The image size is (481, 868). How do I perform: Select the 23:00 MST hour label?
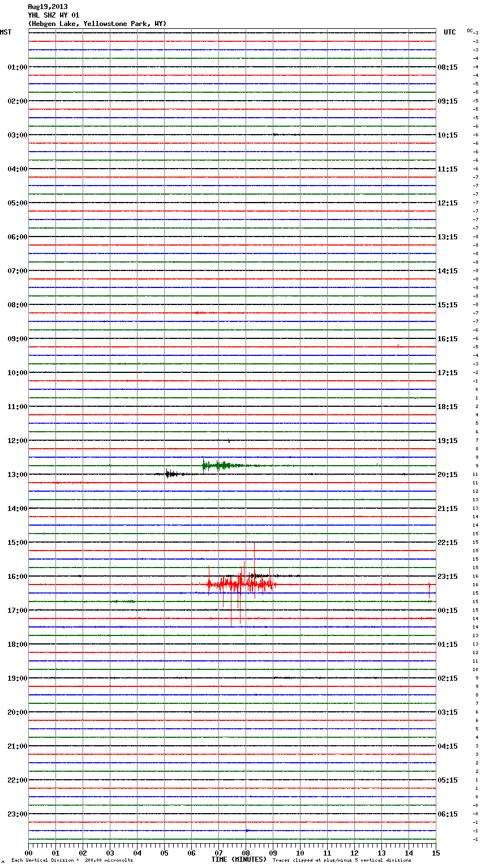(18, 814)
